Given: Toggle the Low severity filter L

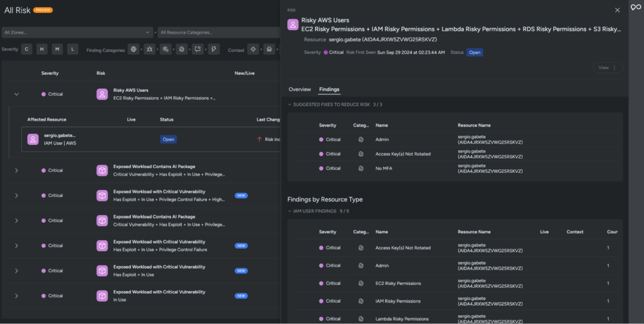Looking at the screenshot, I should point(73,50).
